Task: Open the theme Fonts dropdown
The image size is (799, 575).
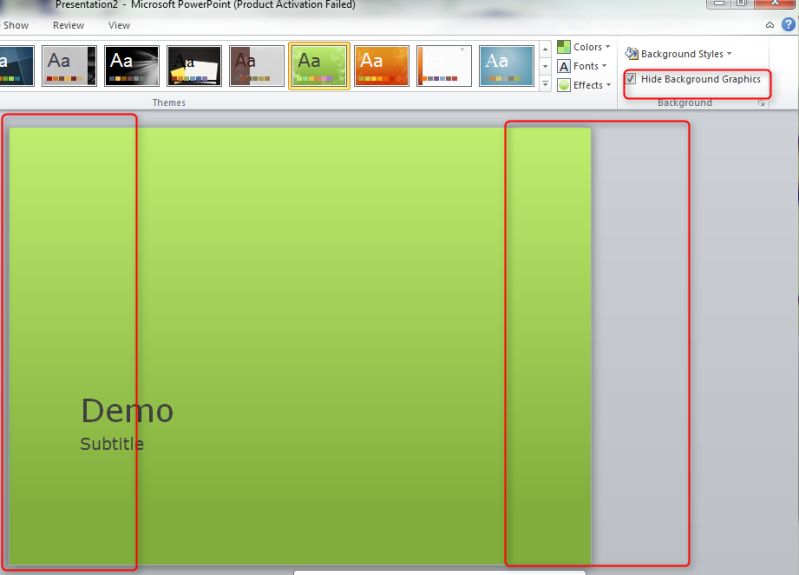Action: [582, 66]
